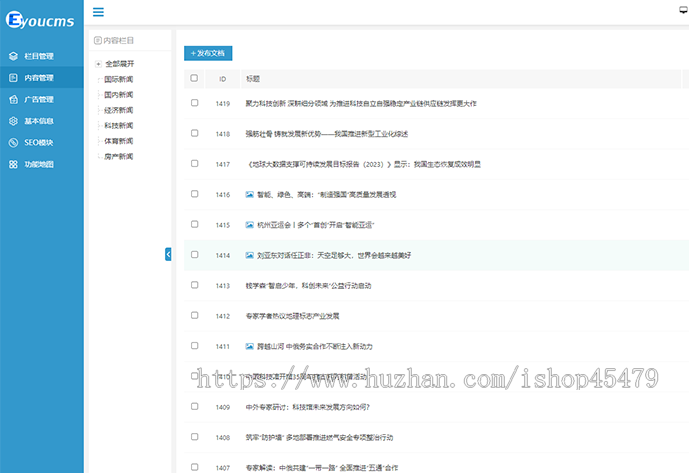689x473 pixels.
Task: Select 国内新闻 in the category tree
Action: [x=119, y=95]
